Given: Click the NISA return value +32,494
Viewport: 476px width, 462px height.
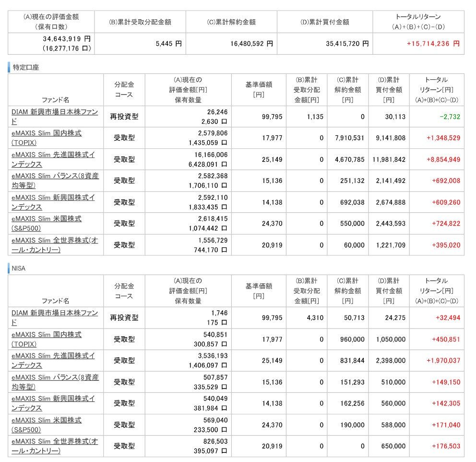Looking at the screenshot, I should click(x=448, y=318).
